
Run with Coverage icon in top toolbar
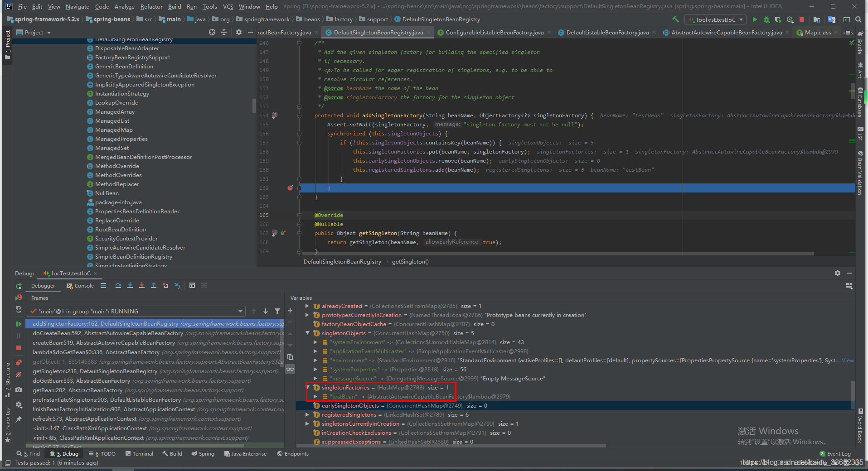778,19
